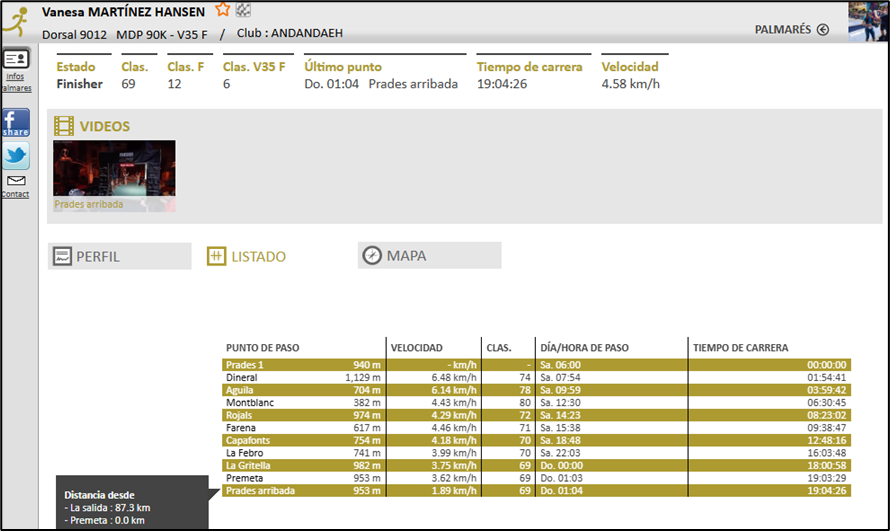Share result via Twitter bird icon

click(x=15, y=156)
